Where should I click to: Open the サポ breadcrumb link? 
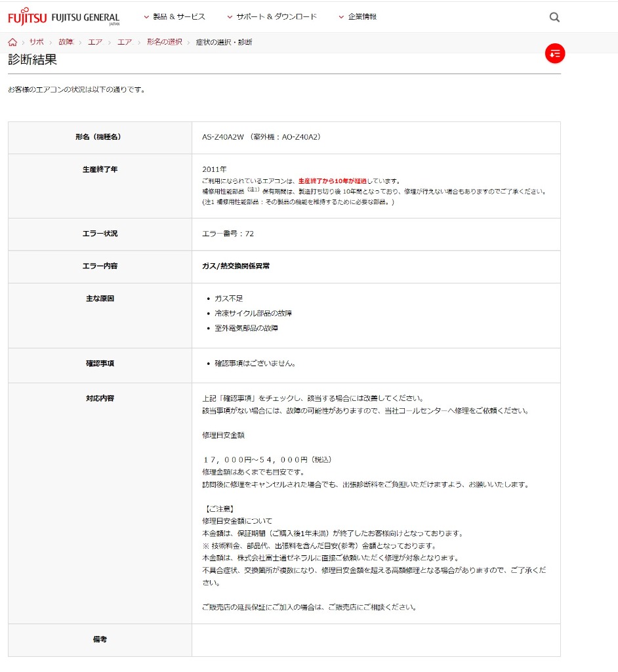37,42
